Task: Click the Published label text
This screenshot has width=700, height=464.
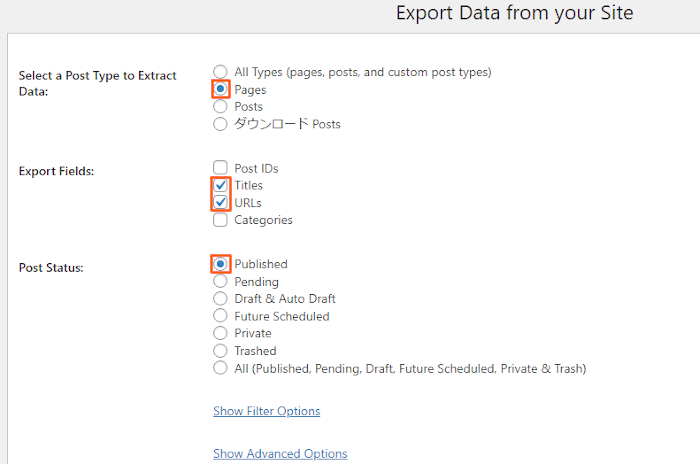Action: pyautogui.click(x=261, y=264)
